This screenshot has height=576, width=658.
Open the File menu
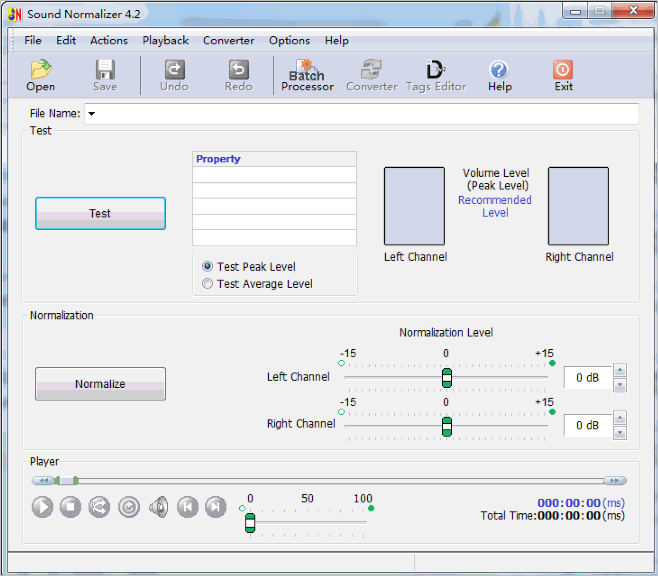coord(33,40)
